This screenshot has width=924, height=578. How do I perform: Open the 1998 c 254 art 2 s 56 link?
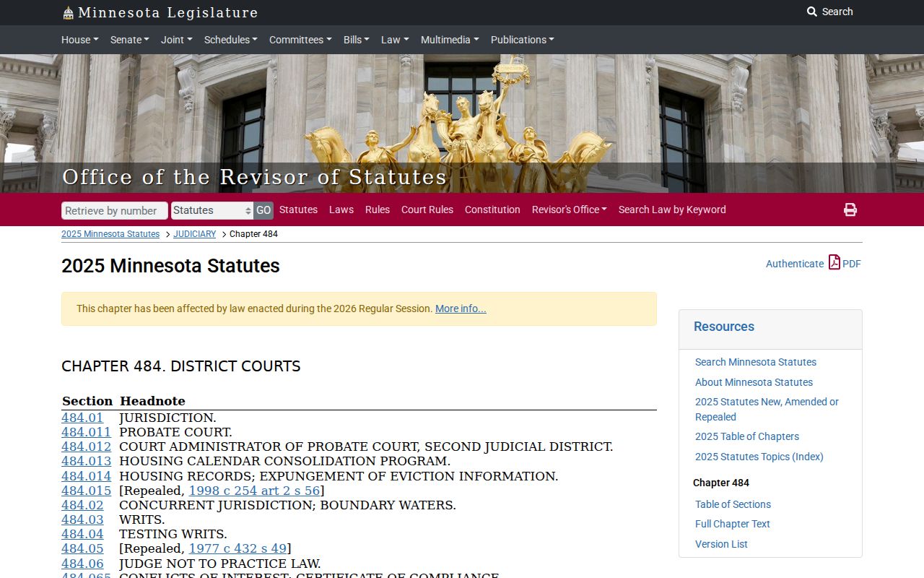click(x=254, y=491)
